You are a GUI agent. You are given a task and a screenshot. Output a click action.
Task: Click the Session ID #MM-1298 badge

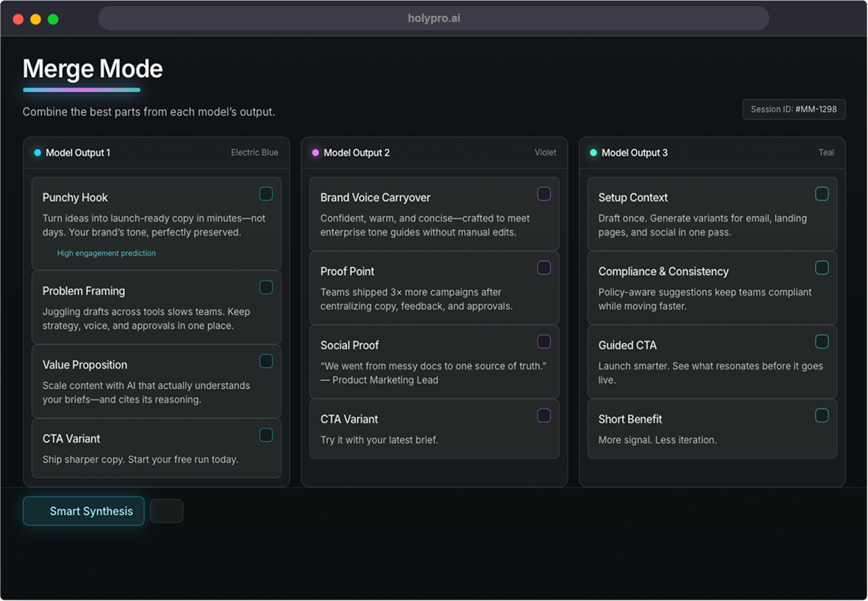click(794, 110)
